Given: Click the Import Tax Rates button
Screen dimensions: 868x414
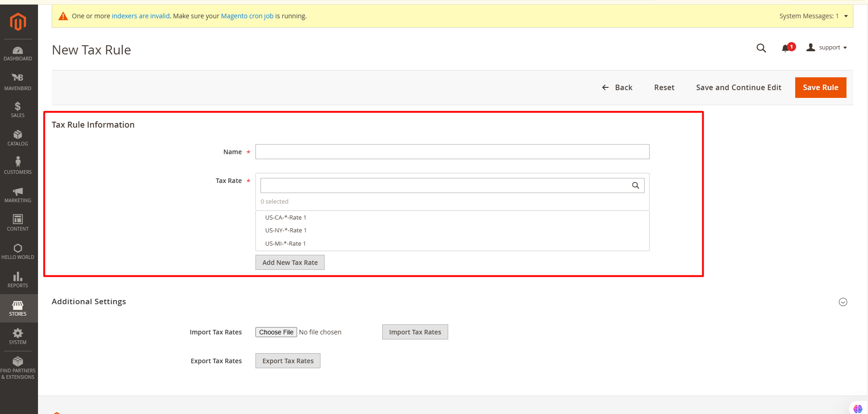Looking at the screenshot, I should (x=415, y=332).
